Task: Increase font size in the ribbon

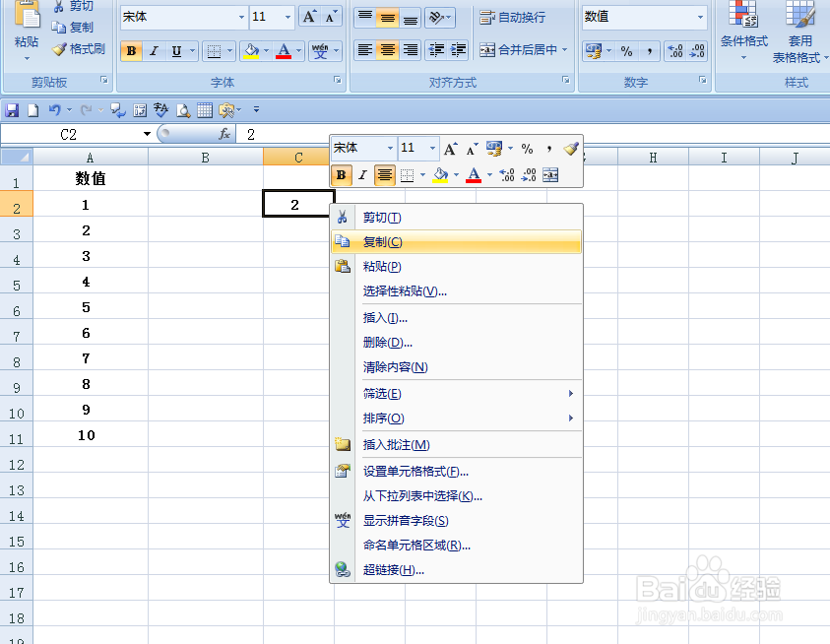Action: click(309, 17)
